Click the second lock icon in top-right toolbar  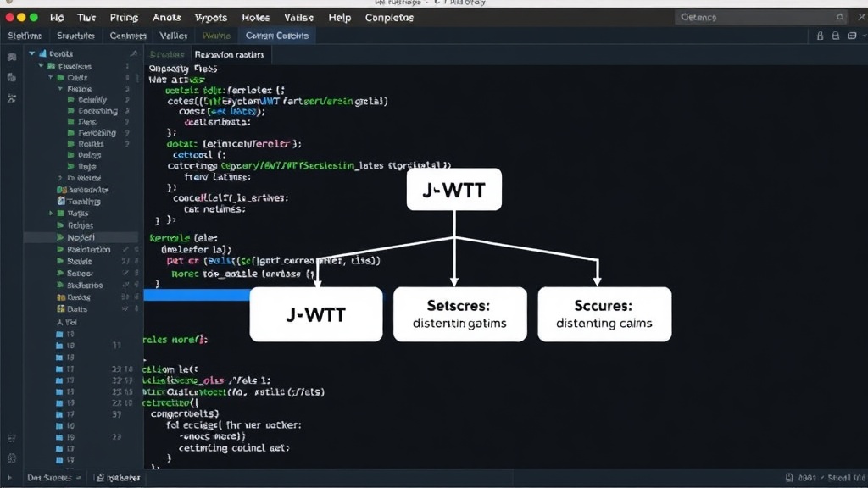coord(836,36)
